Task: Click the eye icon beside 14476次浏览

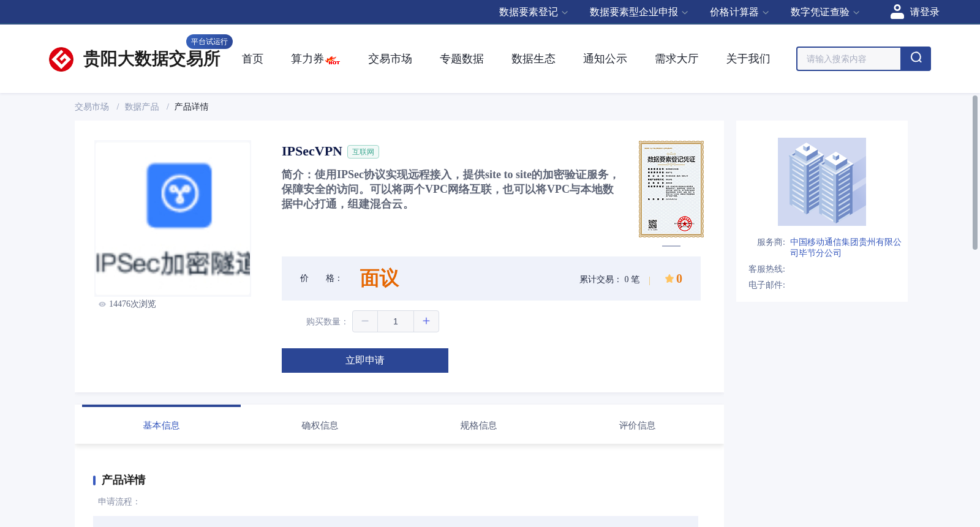Action: click(x=102, y=304)
